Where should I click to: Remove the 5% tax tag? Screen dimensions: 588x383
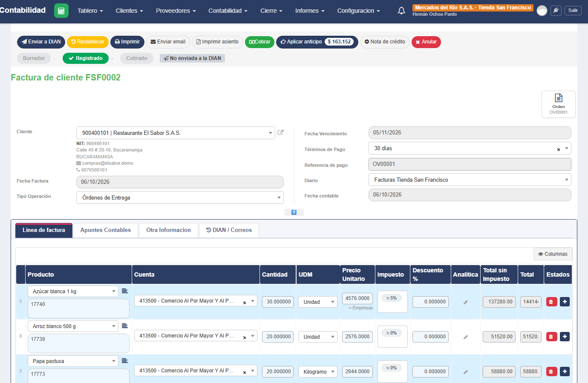[388, 298]
